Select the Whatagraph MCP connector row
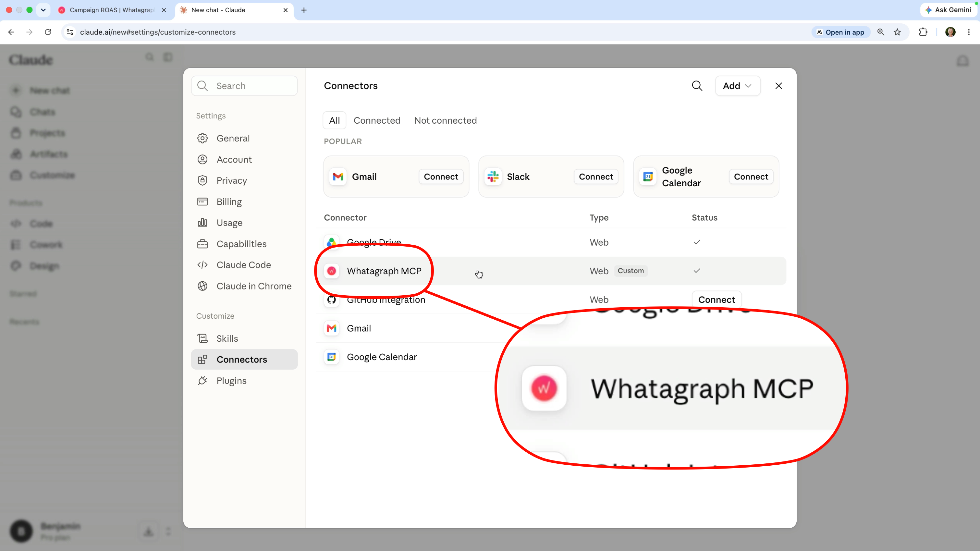This screenshot has height=551, width=980. click(x=551, y=271)
